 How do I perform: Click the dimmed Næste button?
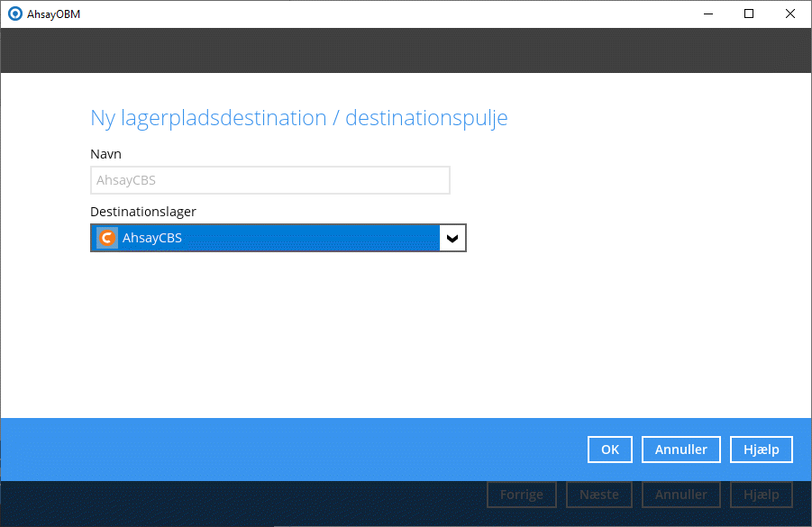598,495
